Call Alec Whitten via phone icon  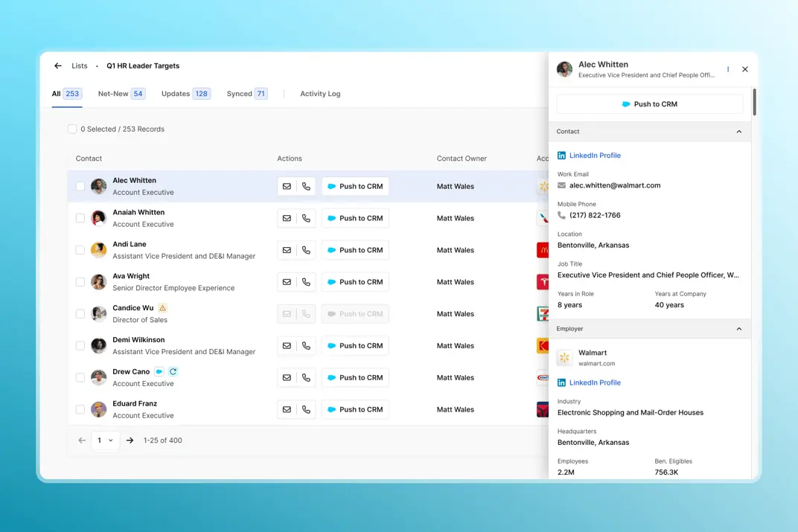point(306,186)
